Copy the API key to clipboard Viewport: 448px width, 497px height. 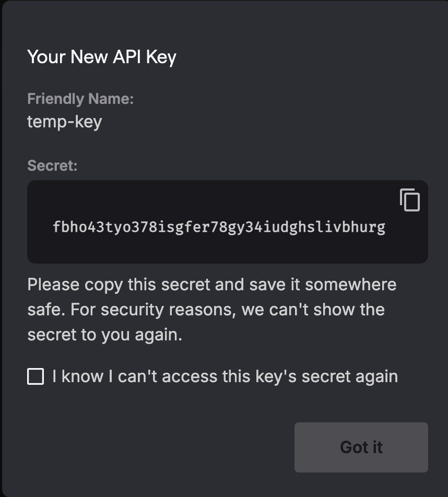tap(410, 200)
